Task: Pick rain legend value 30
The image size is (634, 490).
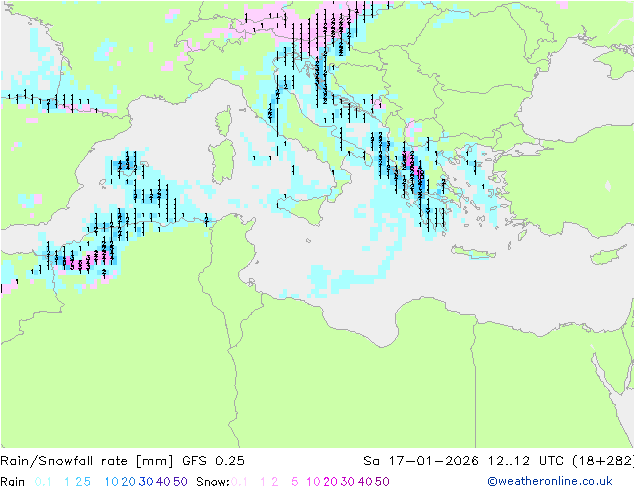Action: (146, 482)
